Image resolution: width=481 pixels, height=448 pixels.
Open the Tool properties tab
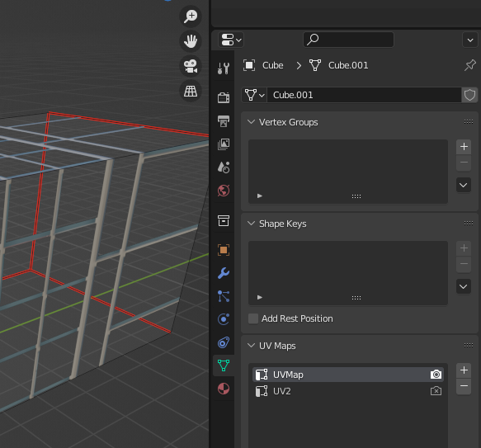coord(224,68)
